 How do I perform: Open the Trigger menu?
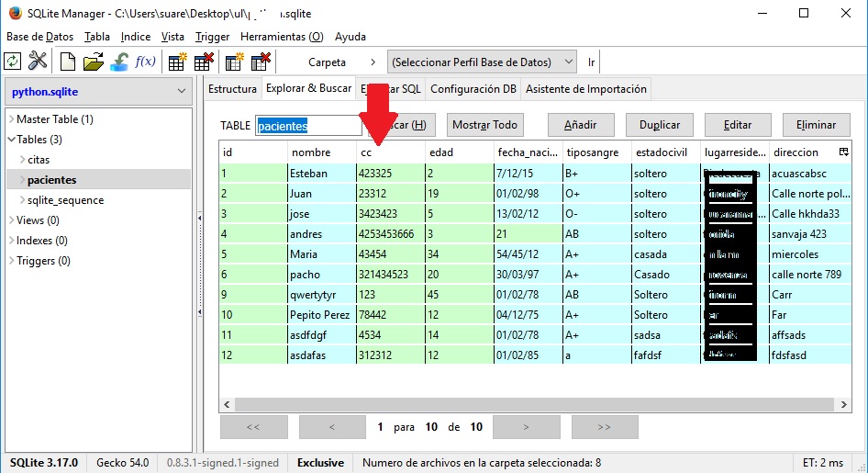pos(212,37)
